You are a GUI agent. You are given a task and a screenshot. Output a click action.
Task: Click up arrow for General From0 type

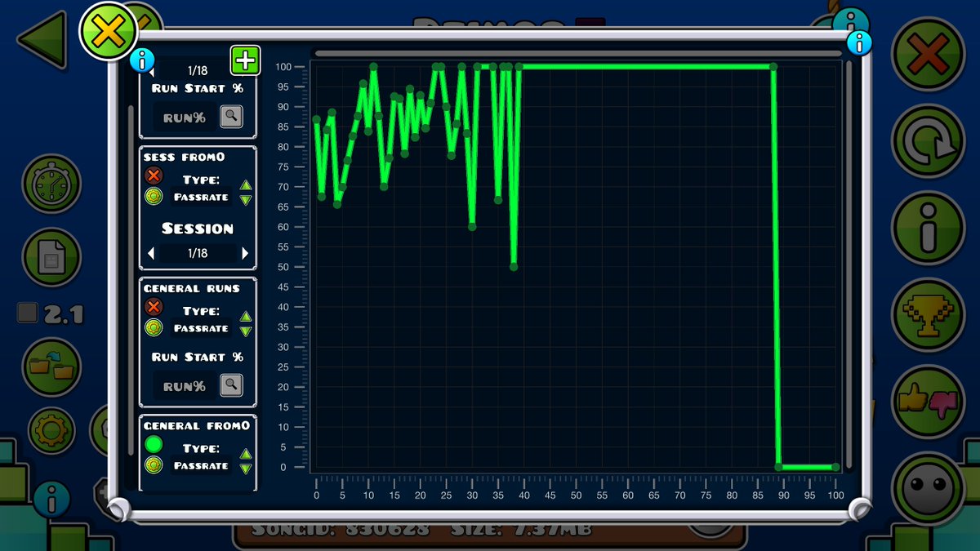pos(246,455)
